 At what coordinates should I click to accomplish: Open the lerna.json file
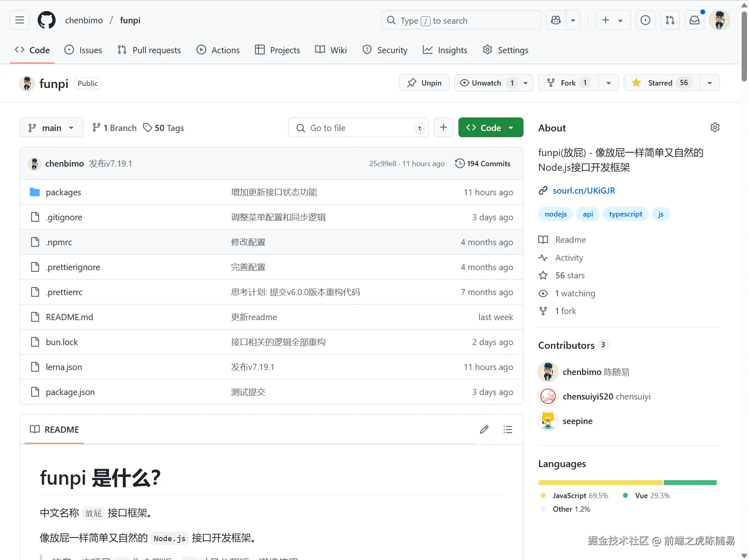[x=64, y=367]
